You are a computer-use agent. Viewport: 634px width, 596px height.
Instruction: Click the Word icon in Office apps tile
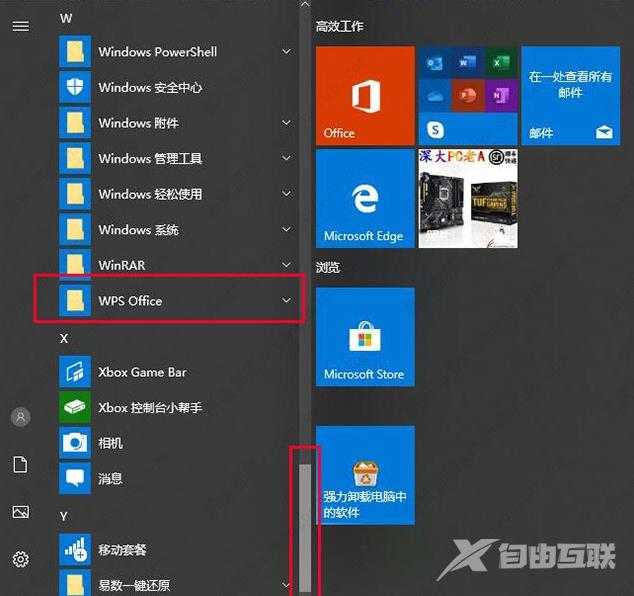pyautogui.click(x=468, y=63)
